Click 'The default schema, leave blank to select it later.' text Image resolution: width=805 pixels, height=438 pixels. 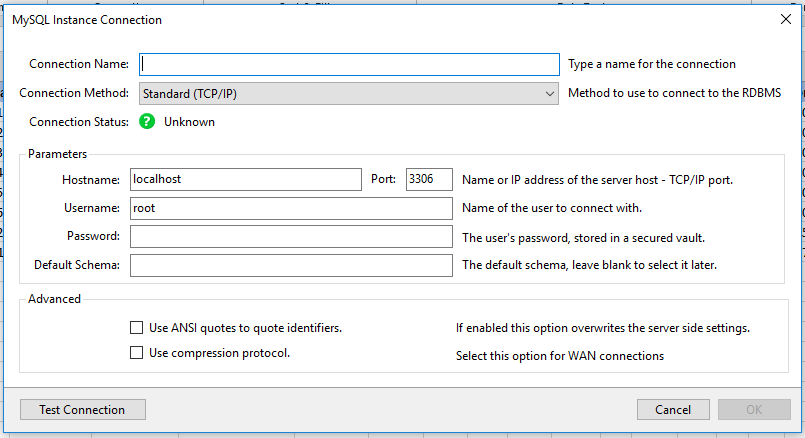click(x=589, y=265)
